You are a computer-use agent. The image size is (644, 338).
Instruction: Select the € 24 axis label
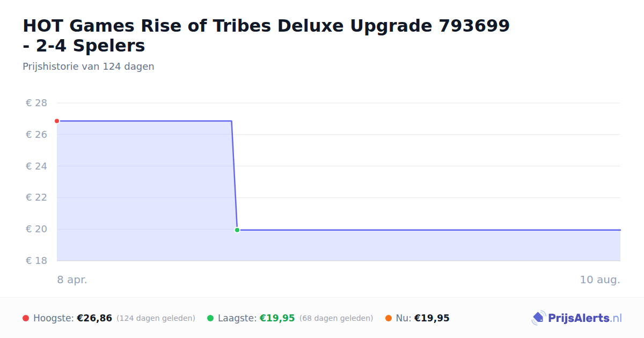[x=36, y=166]
